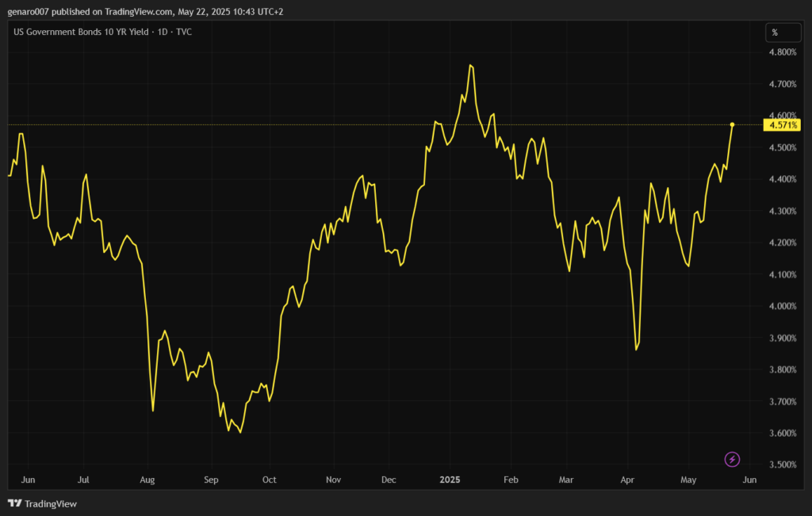Image resolution: width=812 pixels, height=516 pixels.
Task: Select the Aug label on the time axis
Action: pos(147,480)
